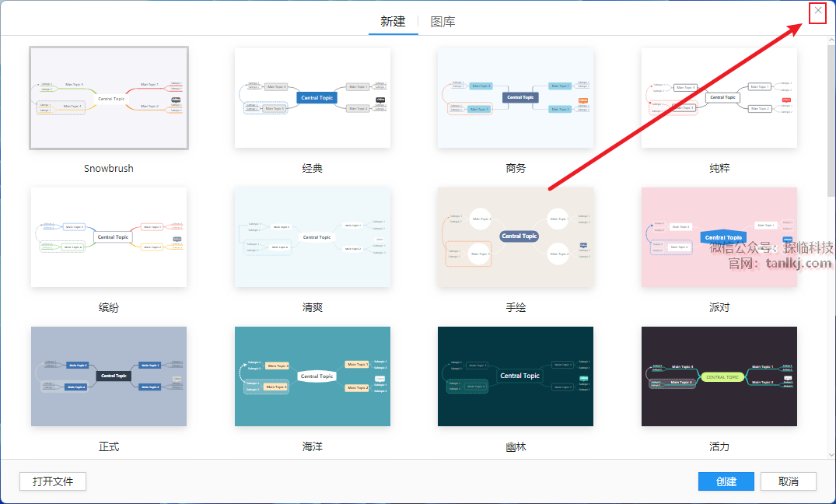Select the 经典 theme thumbnail

pos(313,98)
